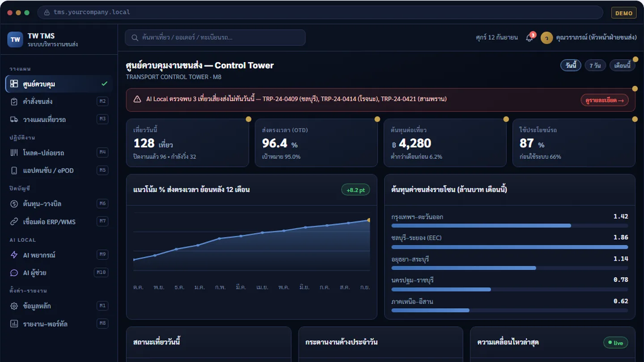644x362 pixels.
Task: Click the โหลด–ปล่อยรถ barcode icon
Action: (x=14, y=153)
